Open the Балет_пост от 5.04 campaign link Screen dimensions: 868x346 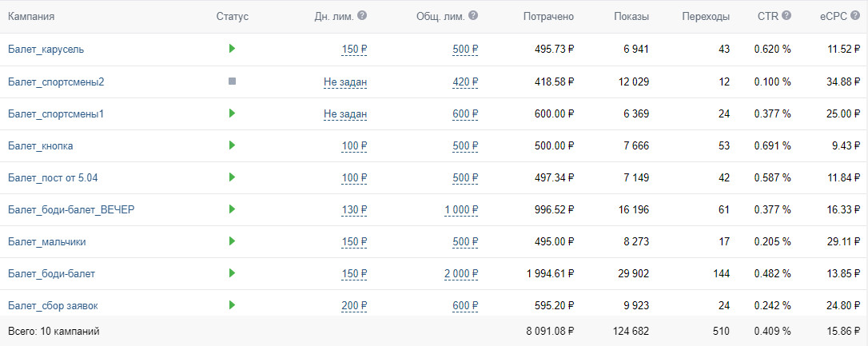coord(52,177)
